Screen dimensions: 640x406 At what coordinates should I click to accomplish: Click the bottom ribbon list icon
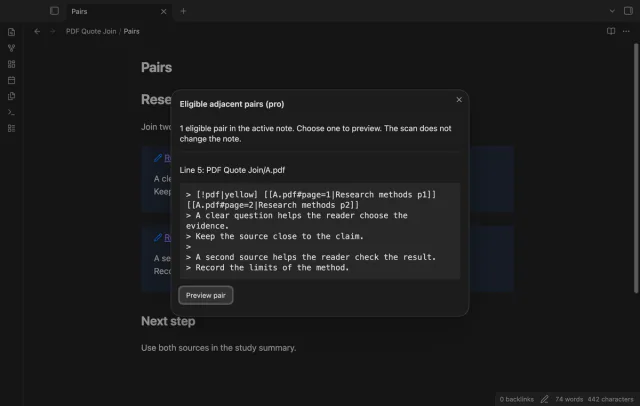click(11, 128)
